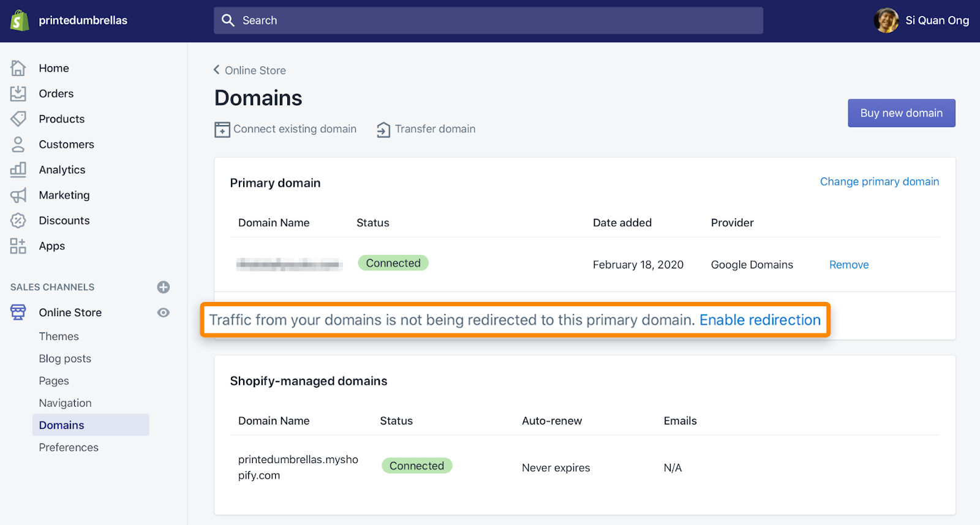Click the blurred primary domain name

tap(289, 265)
